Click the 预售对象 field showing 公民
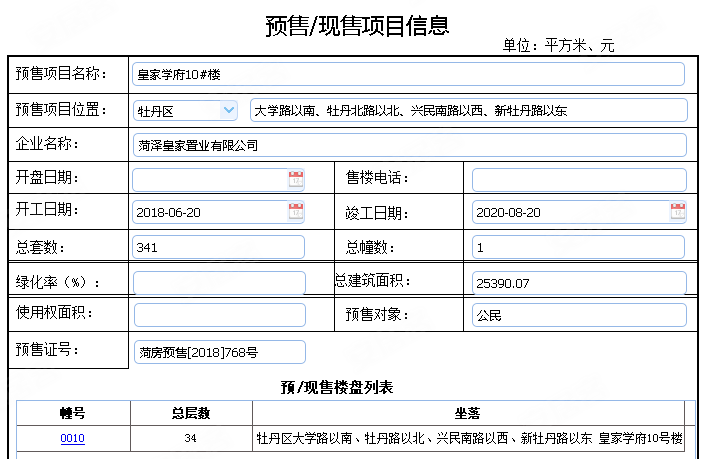Viewport: 704px width, 459px height. coord(579,315)
